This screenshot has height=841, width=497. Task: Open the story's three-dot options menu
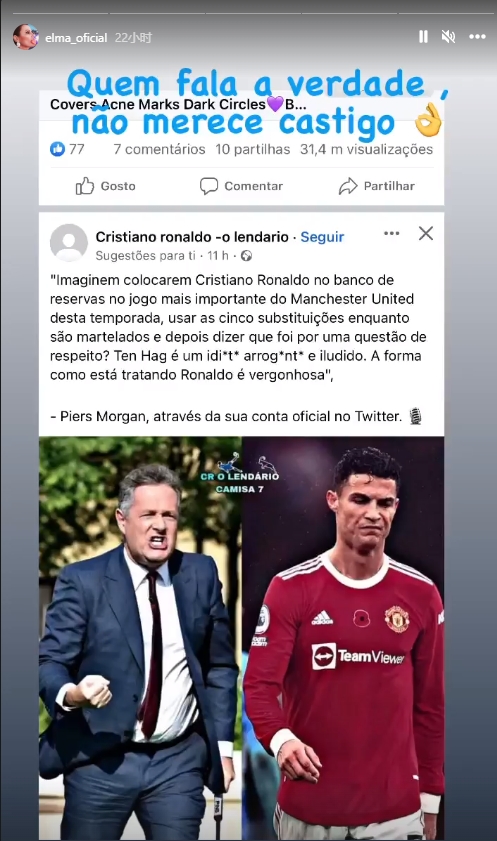[x=477, y=36]
